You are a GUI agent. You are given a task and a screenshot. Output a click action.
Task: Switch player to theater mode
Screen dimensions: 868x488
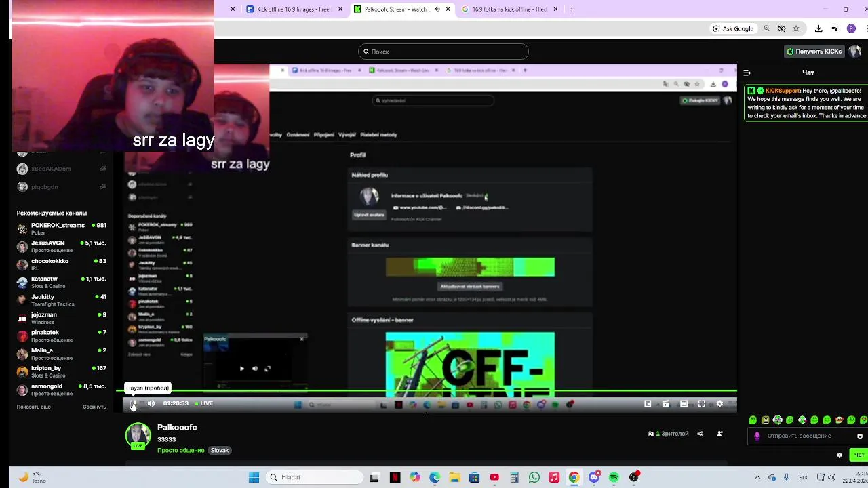684,404
